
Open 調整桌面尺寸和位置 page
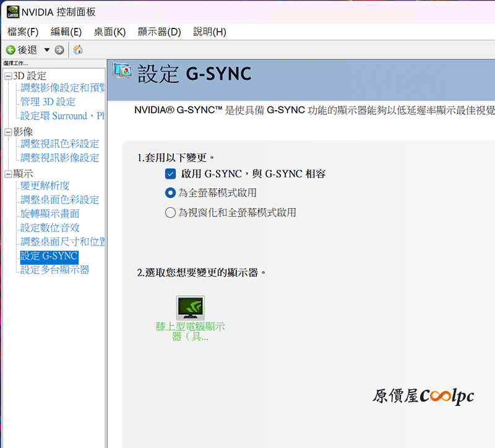point(62,241)
